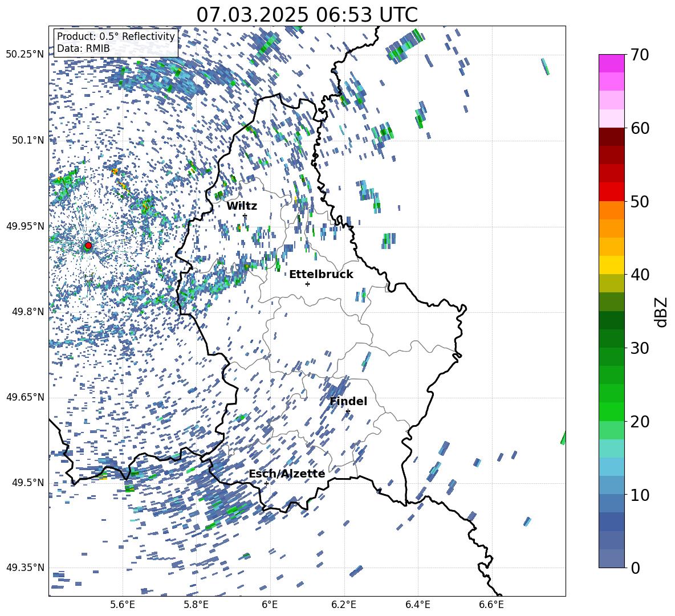
Task: Select the Ettelbruck city label
Action: (321, 275)
